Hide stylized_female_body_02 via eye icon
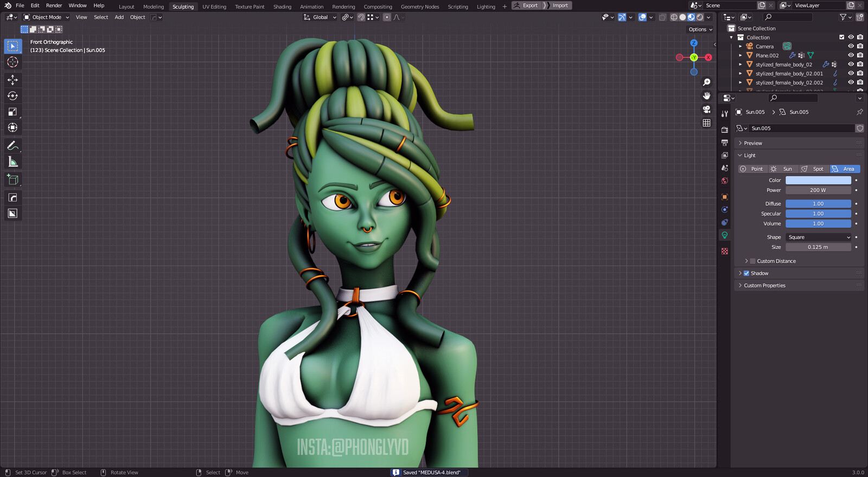This screenshot has height=477, width=868. (851, 65)
